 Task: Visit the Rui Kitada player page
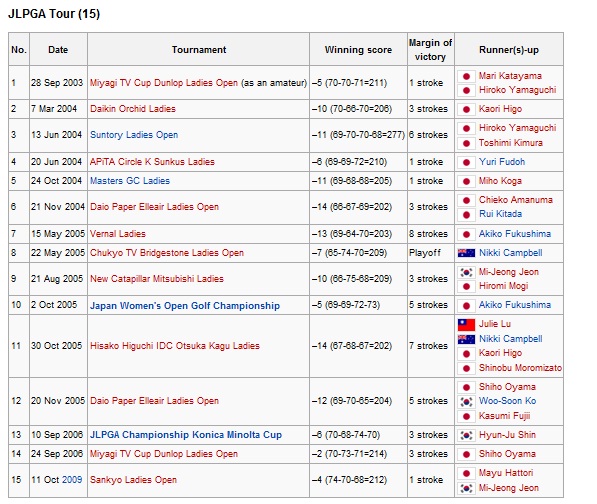coord(500,214)
